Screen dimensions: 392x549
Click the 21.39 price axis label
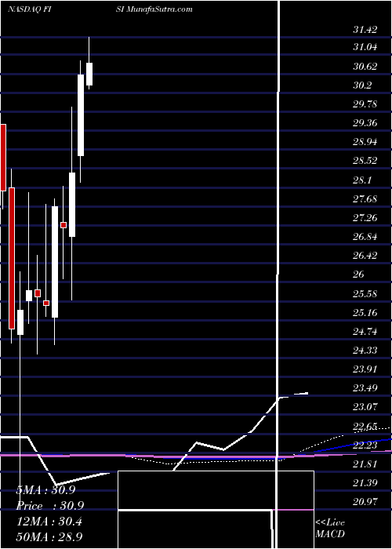[x=365, y=483]
